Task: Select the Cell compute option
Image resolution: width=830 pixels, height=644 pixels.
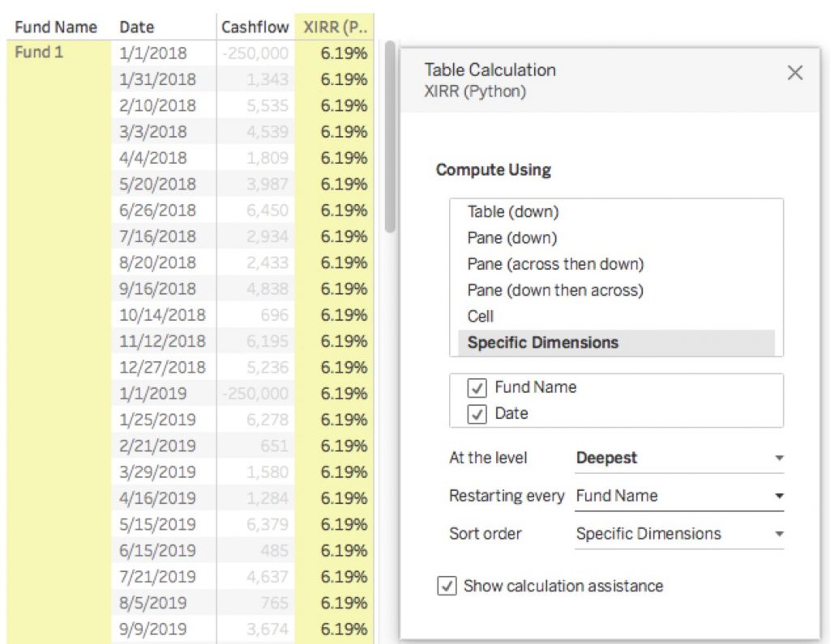Action: (481, 316)
